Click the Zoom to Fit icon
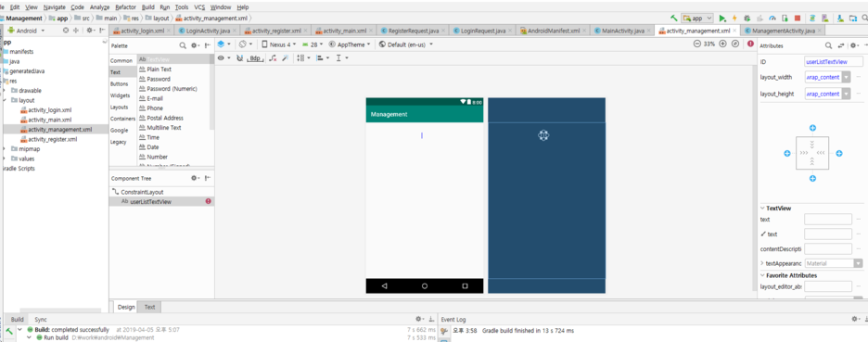Image resolution: width=868 pixels, height=342 pixels. (735, 44)
